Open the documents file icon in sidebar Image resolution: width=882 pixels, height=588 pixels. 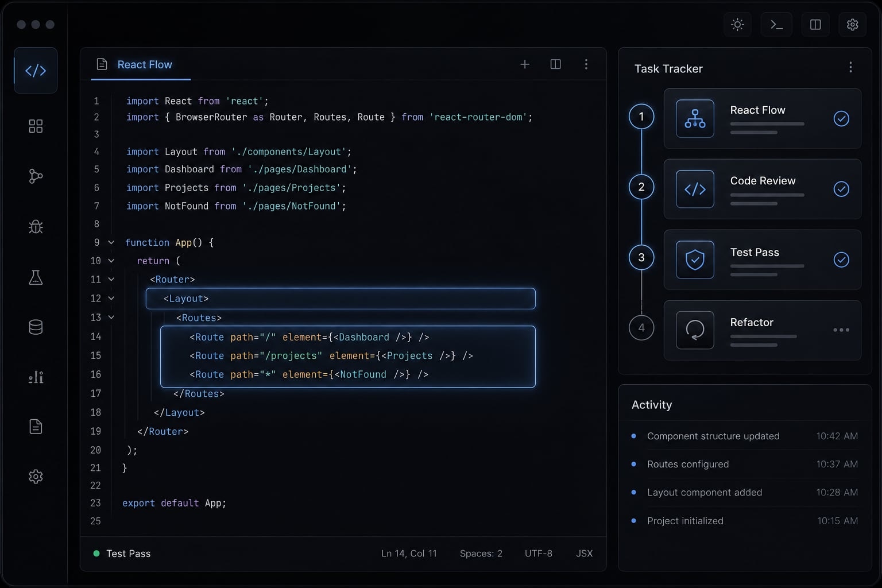pos(36,427)
